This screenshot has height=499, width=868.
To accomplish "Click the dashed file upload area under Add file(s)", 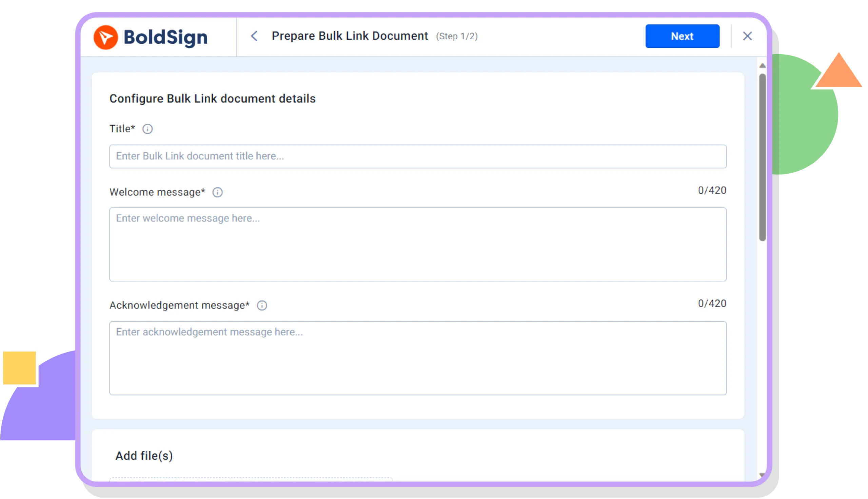I will point(250,480).
